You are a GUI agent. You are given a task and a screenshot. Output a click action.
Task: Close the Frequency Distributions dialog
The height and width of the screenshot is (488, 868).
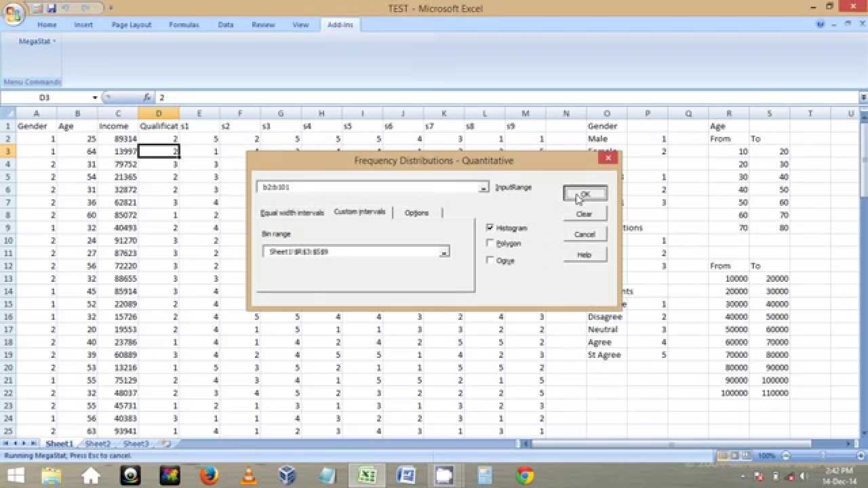[608, 158]
